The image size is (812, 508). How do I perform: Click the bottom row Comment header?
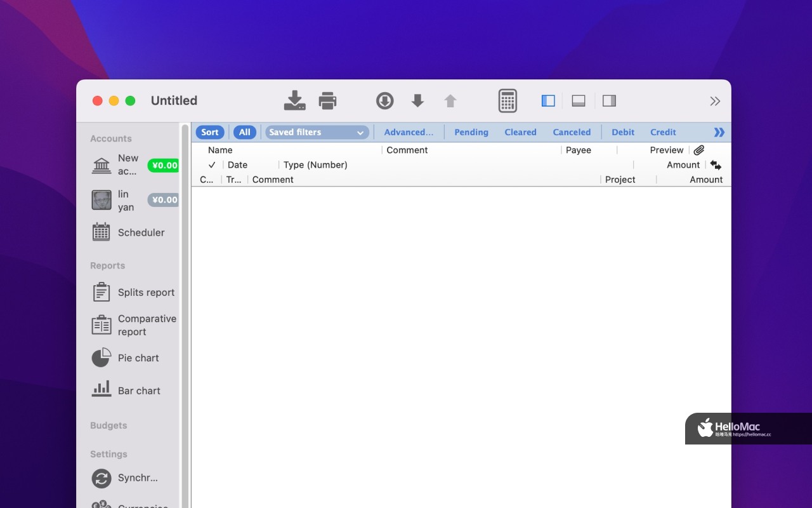tap(273, 180)
